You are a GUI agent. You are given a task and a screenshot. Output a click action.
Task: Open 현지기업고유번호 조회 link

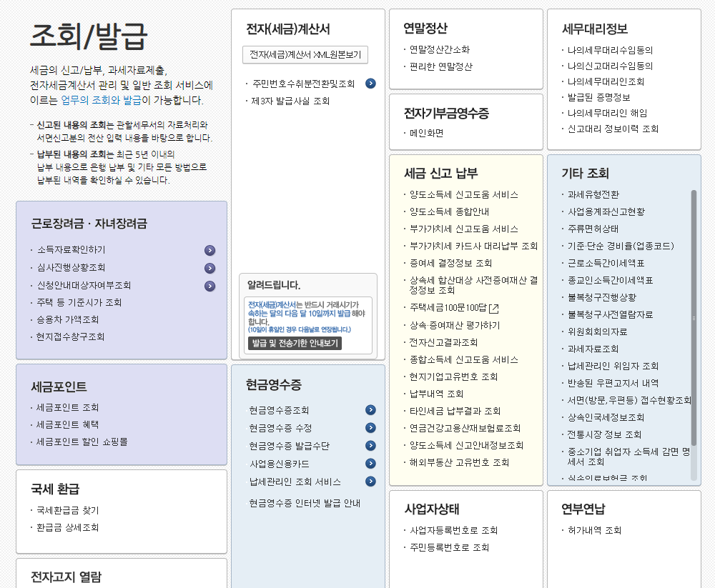coord(453,377)
